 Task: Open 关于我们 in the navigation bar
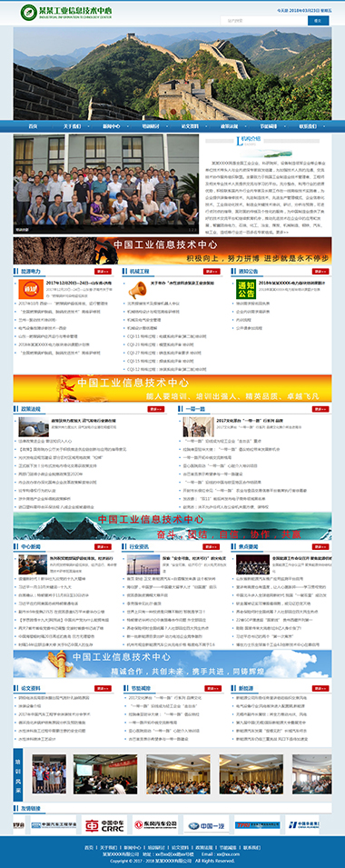pyautogui.click(x=72, y=125)
